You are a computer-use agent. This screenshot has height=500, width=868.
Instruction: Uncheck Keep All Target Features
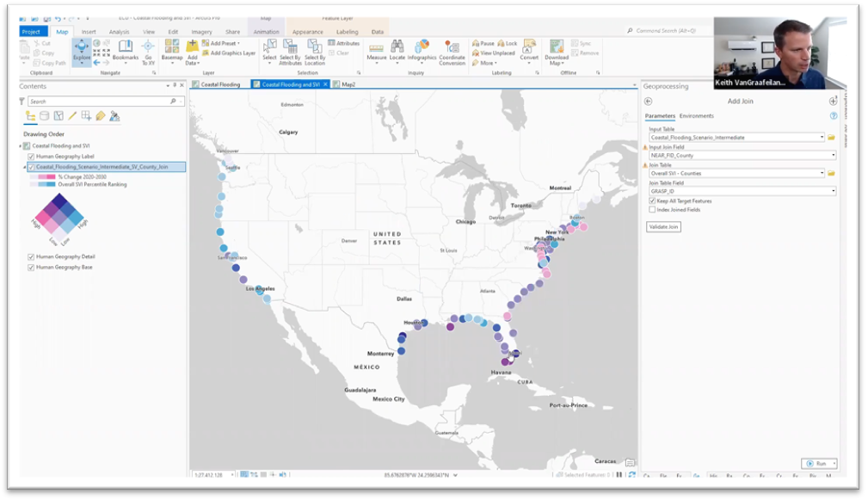pyautogui.click(x=651, y=201)
